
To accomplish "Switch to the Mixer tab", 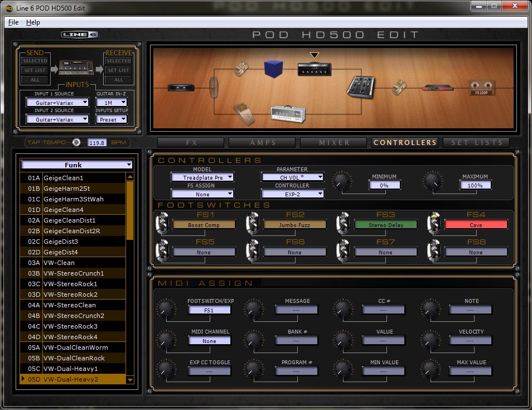I will pos(334,143).
